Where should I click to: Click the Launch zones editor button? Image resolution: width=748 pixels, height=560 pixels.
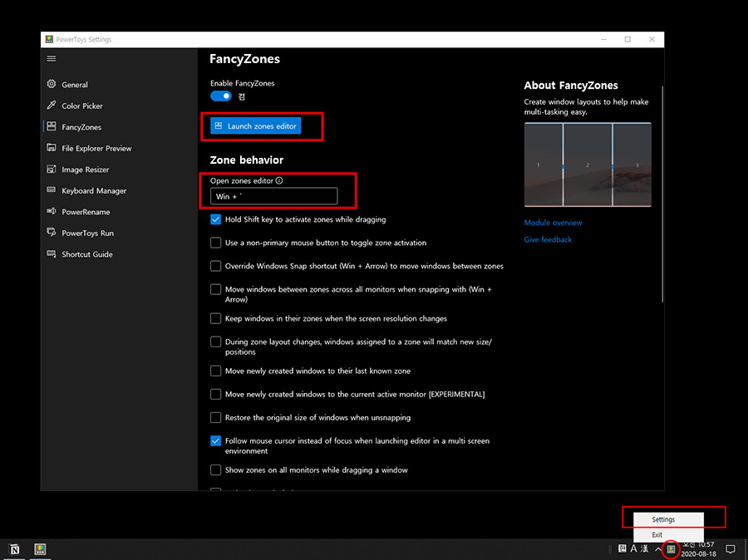pyautogui.click(x=256, y=126)
